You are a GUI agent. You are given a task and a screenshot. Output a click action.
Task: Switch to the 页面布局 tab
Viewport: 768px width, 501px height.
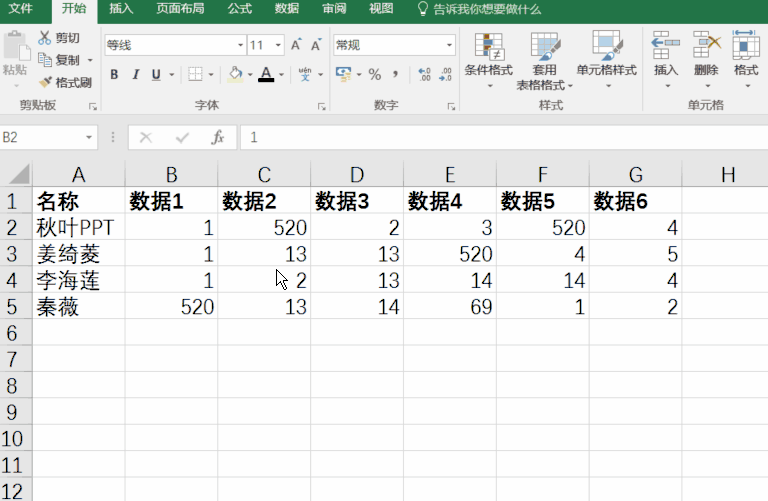180,9
